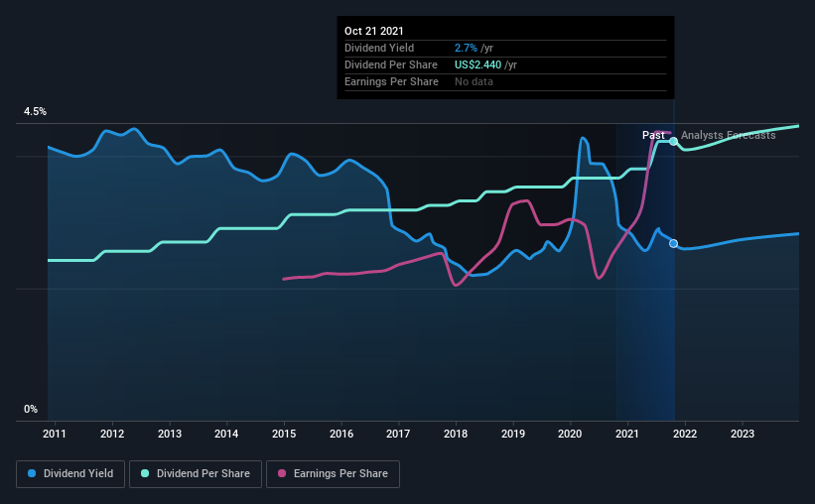The width and height of the screenshot is (815, 504).
Task: Click the Analysts Forecasts label
Action: click(x=729, y=135)
